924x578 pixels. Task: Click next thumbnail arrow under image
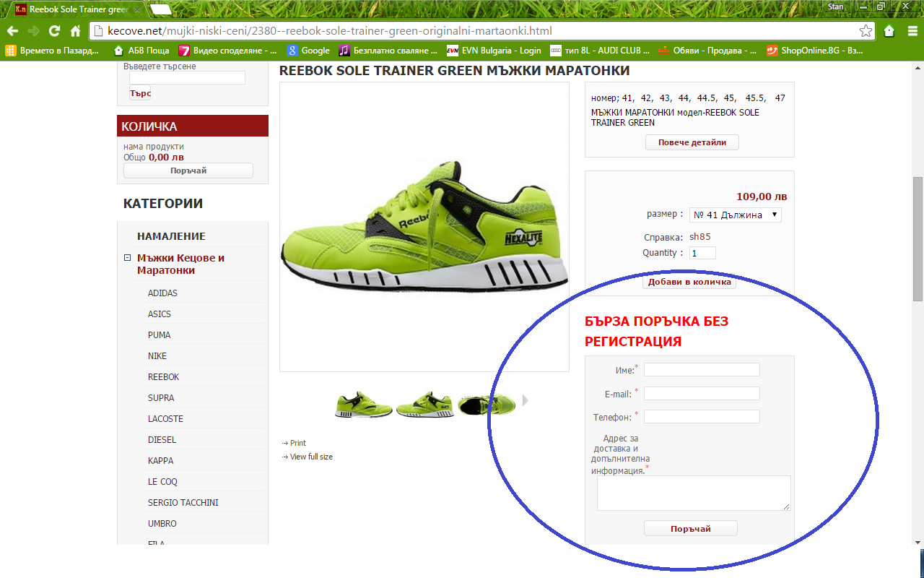tap(526, 400)
